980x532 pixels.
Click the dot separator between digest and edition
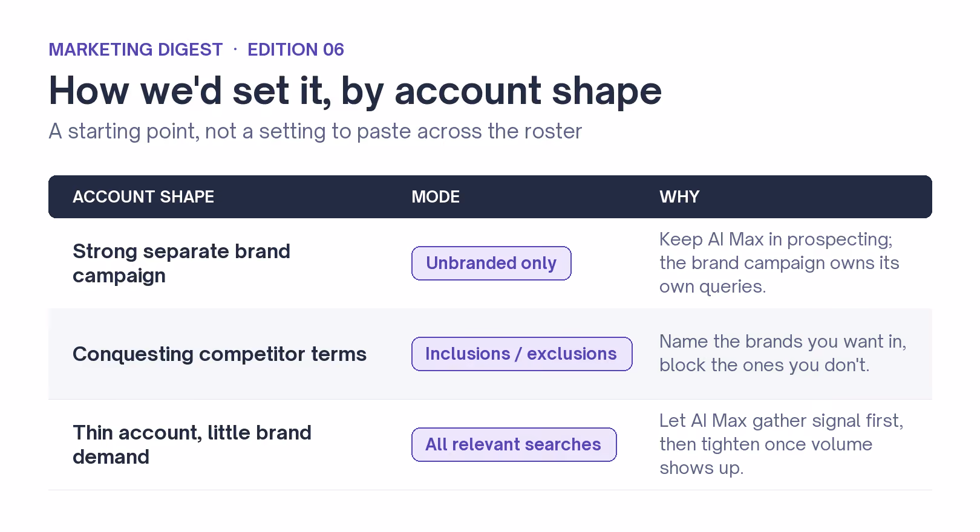click(235, 50)
